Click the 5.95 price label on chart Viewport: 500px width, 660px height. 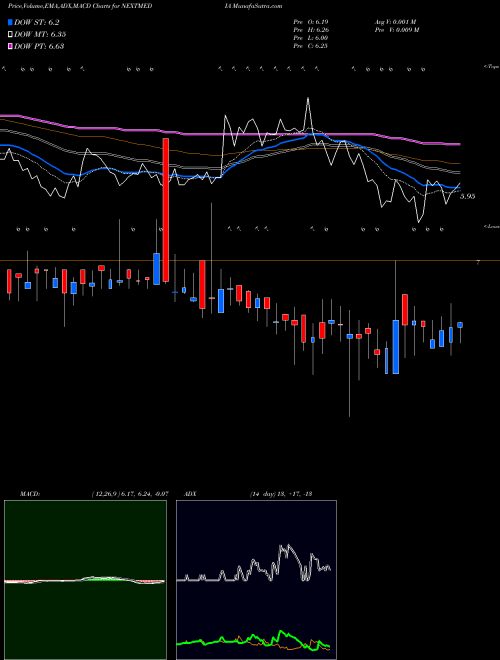pyautogui.click(x=468, y=196)
